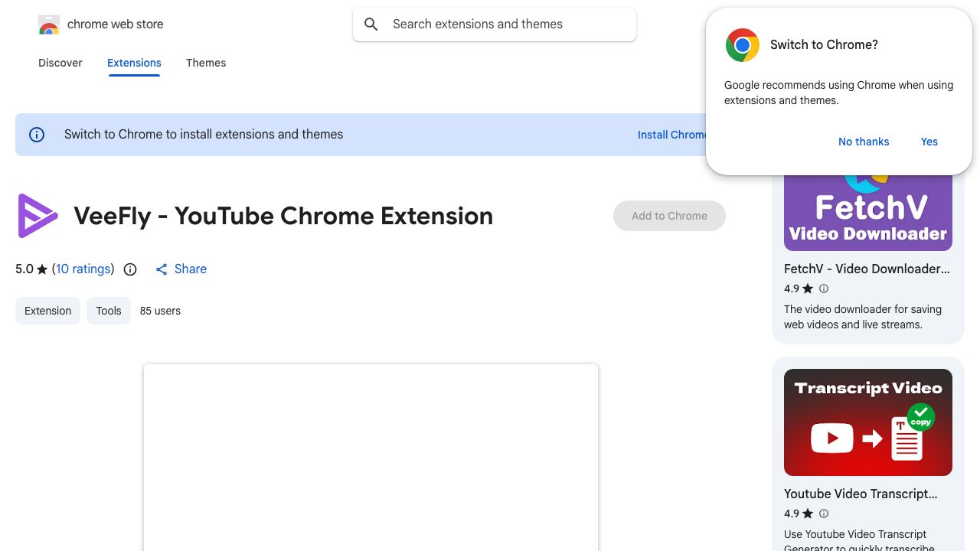This screenshot has width=980, height=551.
Task: Click the Extension category chip
Action: 47,311
